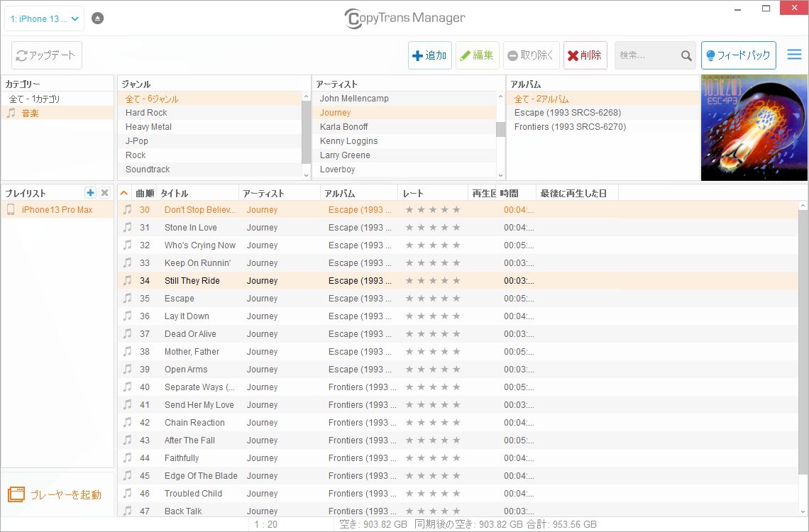
Task: Eject the connected iPhone device
Action: pos(97,18)
